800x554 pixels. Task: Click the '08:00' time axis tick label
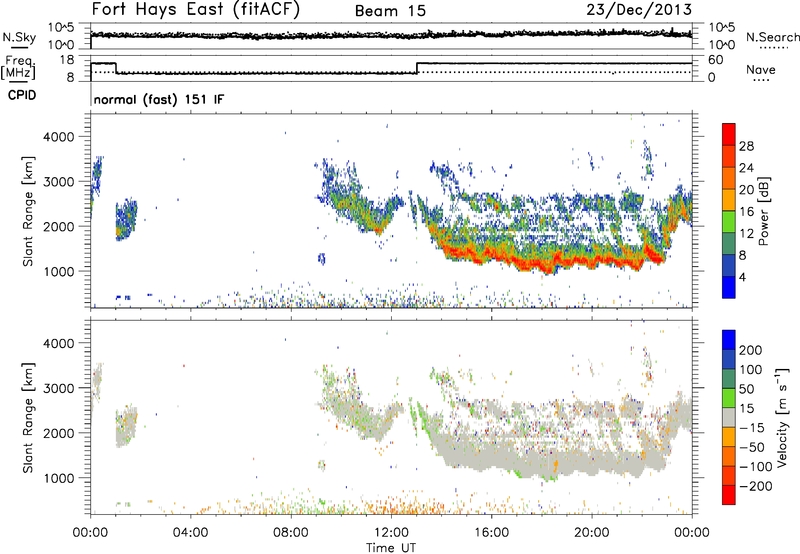pyautogui.click(x=291, y=533)
